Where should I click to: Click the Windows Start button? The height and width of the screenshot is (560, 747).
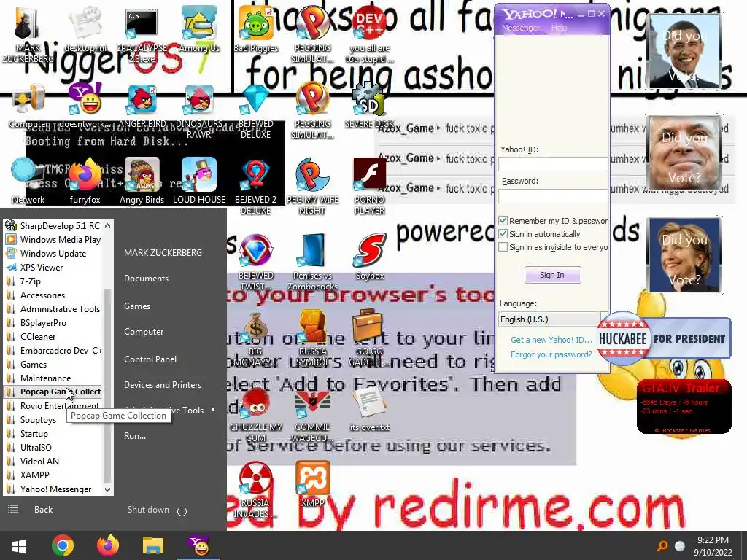pos(19,545)
